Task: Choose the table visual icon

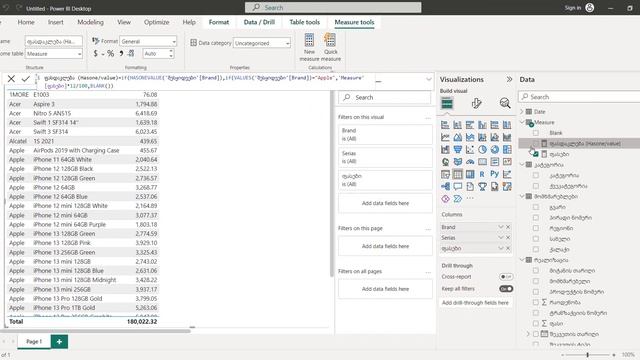Action: (x=458, y=174)
